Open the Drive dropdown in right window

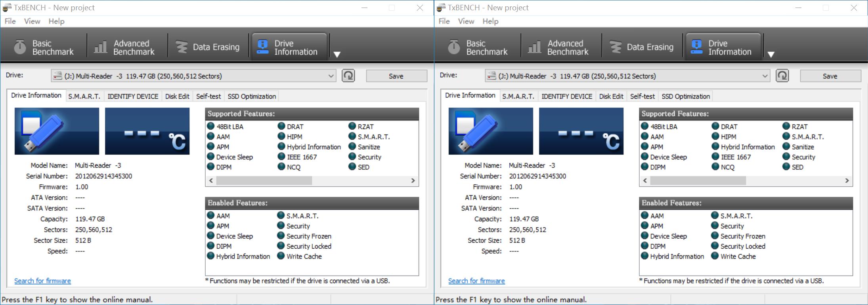[627, 76]
